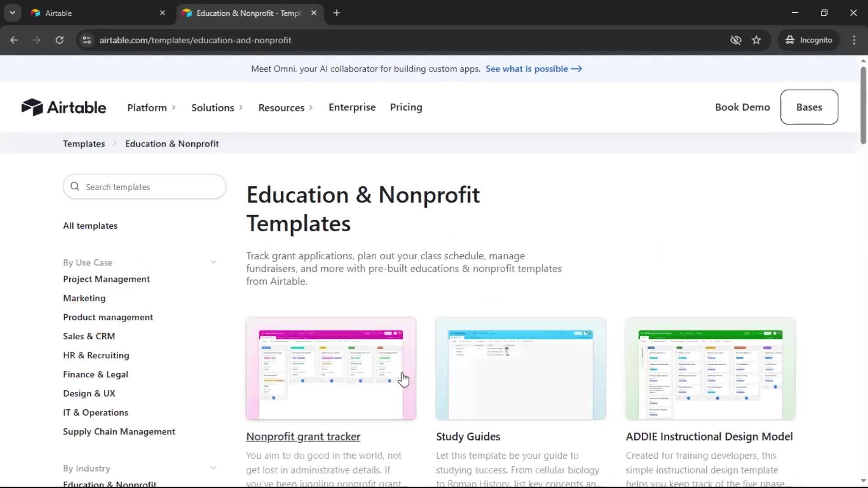
Task: Collapse the By Industry section
Action: 213,468
